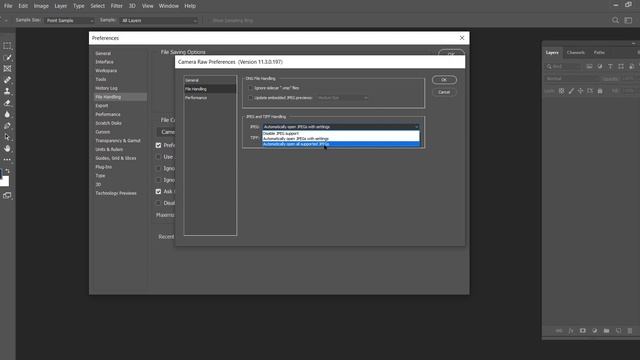Filter layers by adjustment layers icon

(600, 66)
